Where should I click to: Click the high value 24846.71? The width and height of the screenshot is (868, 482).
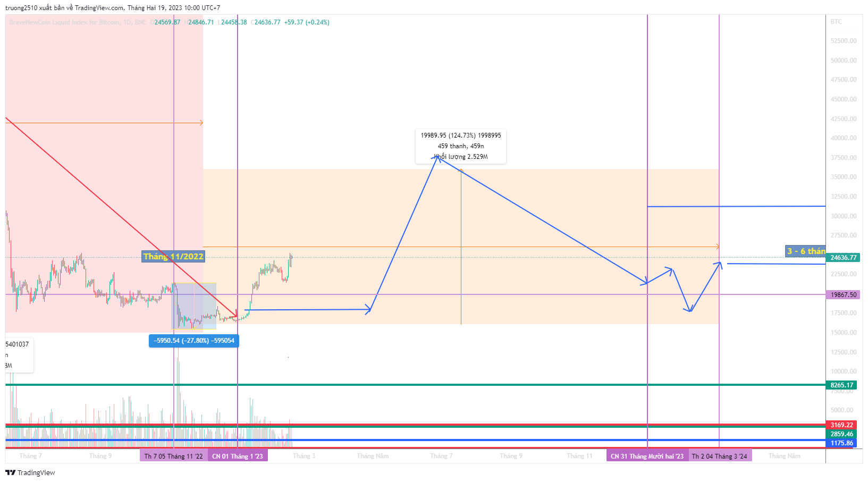coord(201,22)
